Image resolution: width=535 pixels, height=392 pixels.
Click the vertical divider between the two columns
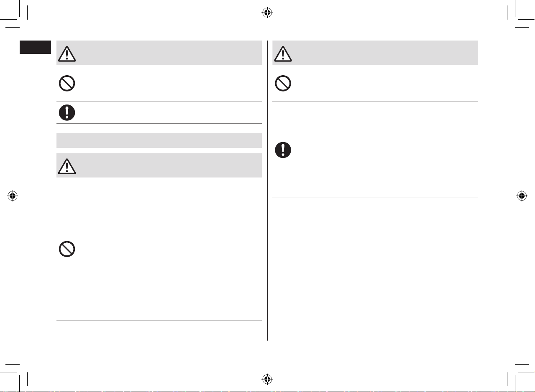[267, 191]
